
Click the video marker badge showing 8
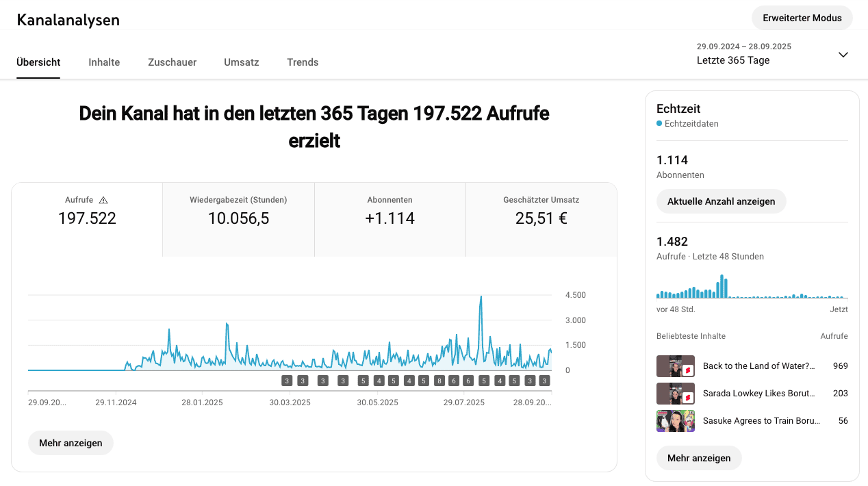pyautogui.click(x=439, y=381)
